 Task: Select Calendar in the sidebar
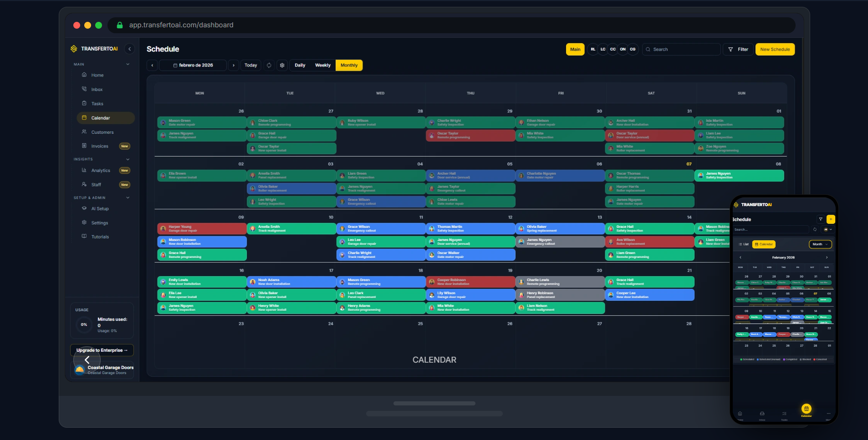point(106,118)
